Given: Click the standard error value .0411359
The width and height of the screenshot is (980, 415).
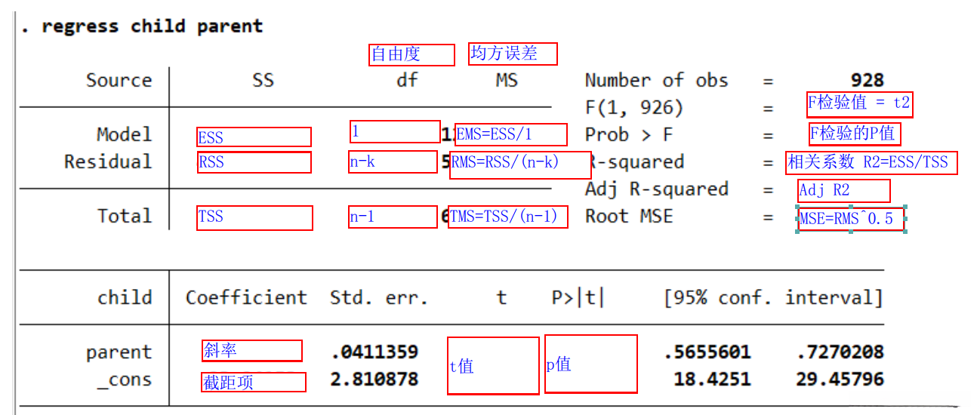Looking at the screenshot, I should tap(374, 352).
